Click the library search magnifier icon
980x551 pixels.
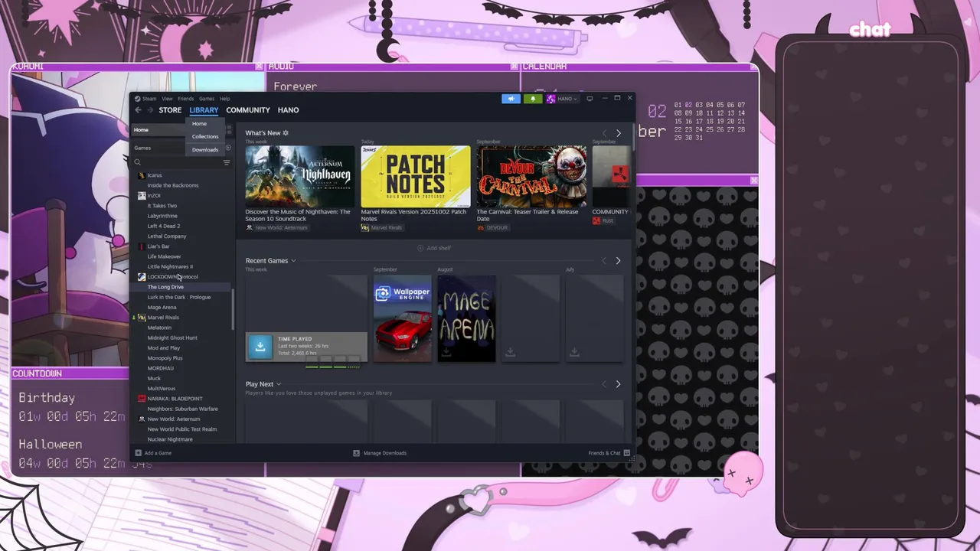138,162
